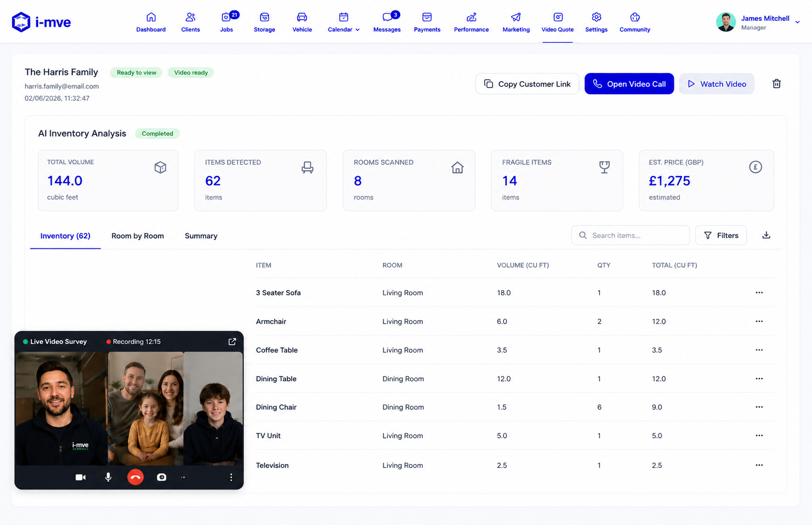
Task: Expand James Mitchell account menu
Action: pos(797,22)
